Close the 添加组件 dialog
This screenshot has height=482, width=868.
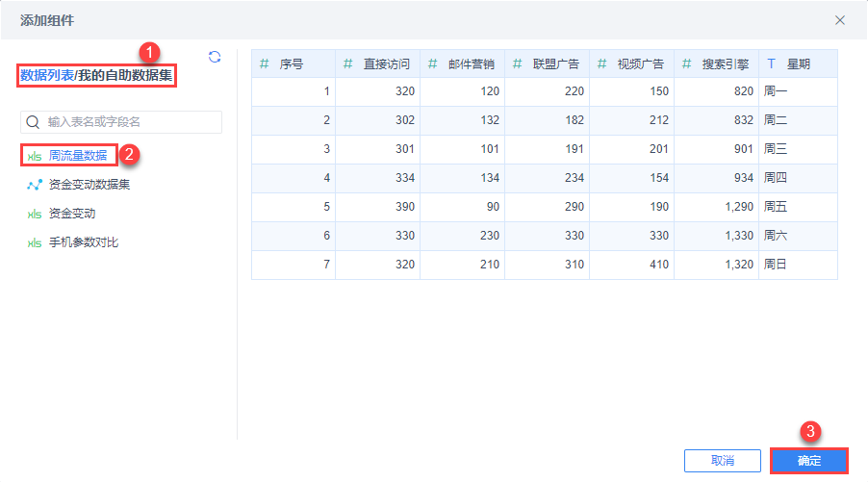840,20
